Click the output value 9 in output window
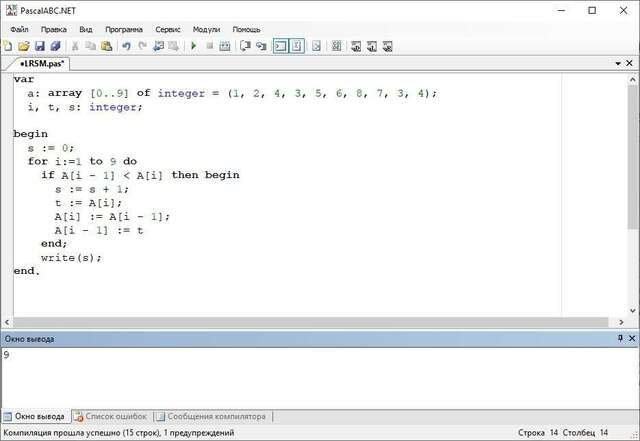 pos(6,355)
